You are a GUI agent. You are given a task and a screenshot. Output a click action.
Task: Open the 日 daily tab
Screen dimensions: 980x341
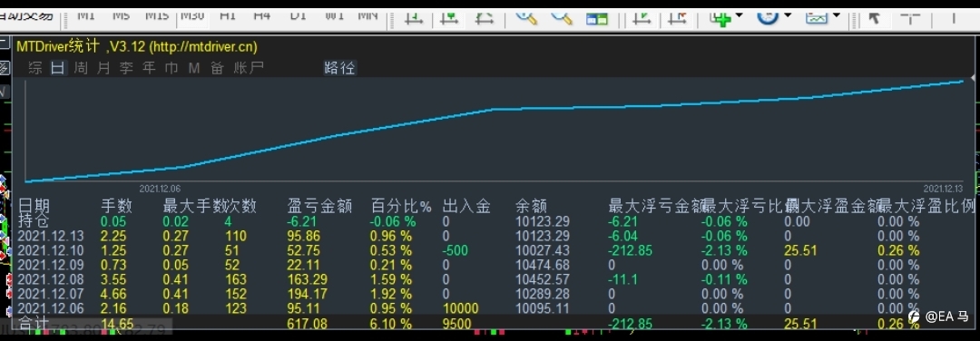point(57,68)
